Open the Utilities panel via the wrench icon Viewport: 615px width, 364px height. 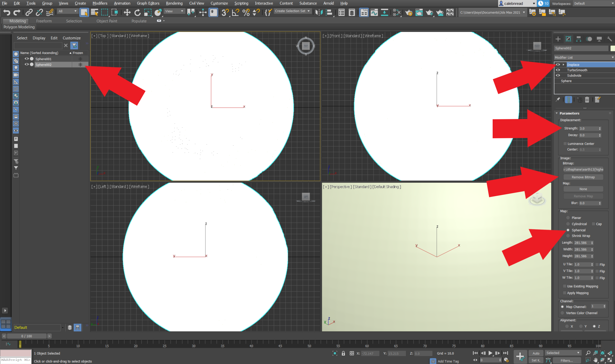[x=609, y=39]
